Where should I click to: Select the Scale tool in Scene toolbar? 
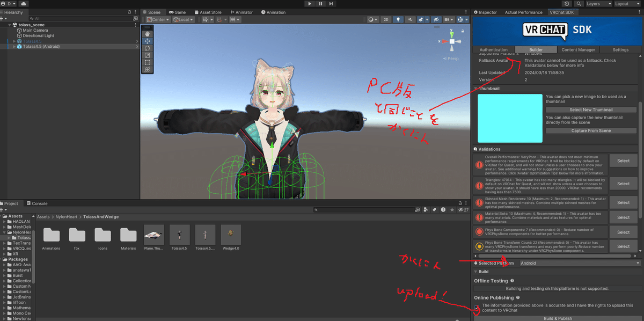[148, 55]
